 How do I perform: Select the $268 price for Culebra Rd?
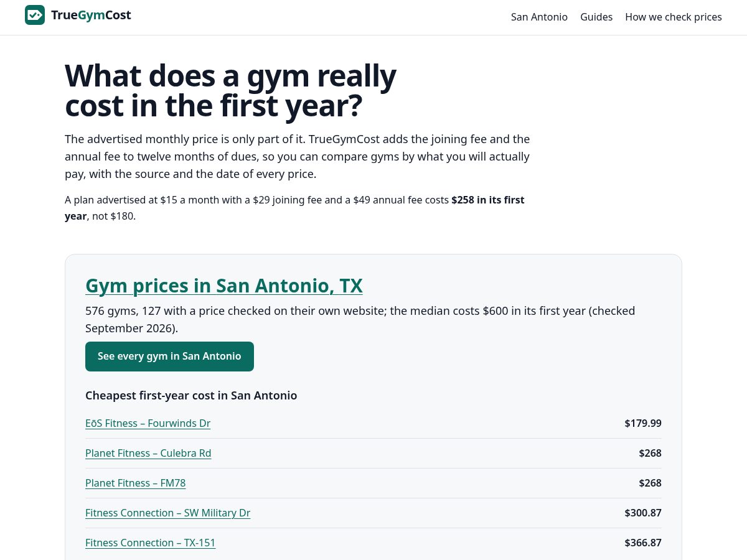pyautogui.click(x=650, y=453)
